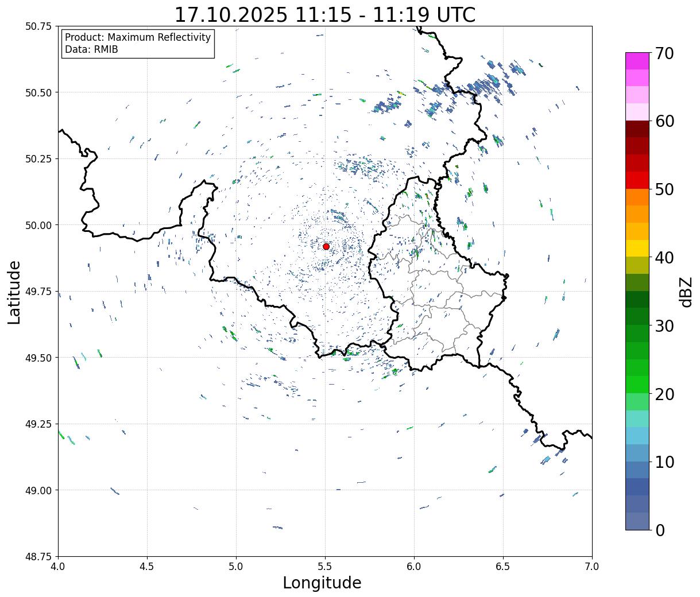The width and height of the screenshot is (700, 597).
Task: Pick the dark red swatch just below 60
Action: click(637, 129)
